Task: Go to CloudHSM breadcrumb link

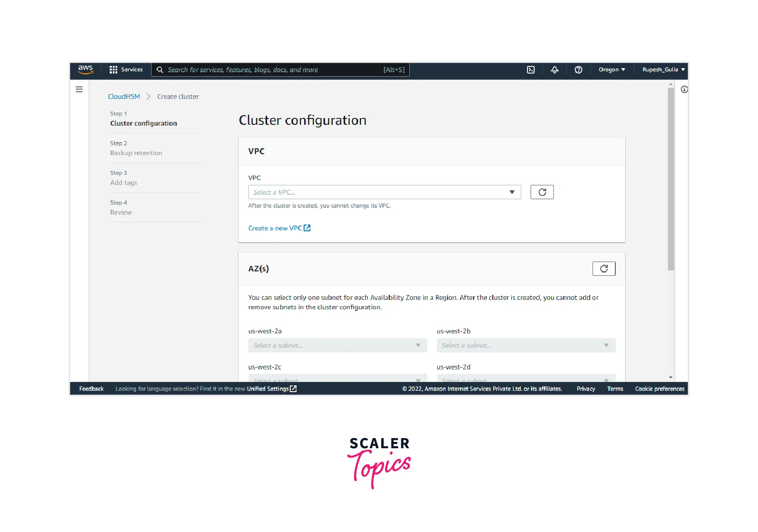Action: [124, 97]
